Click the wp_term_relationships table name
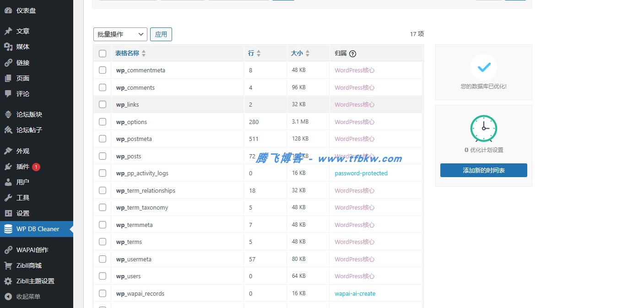 146,191
